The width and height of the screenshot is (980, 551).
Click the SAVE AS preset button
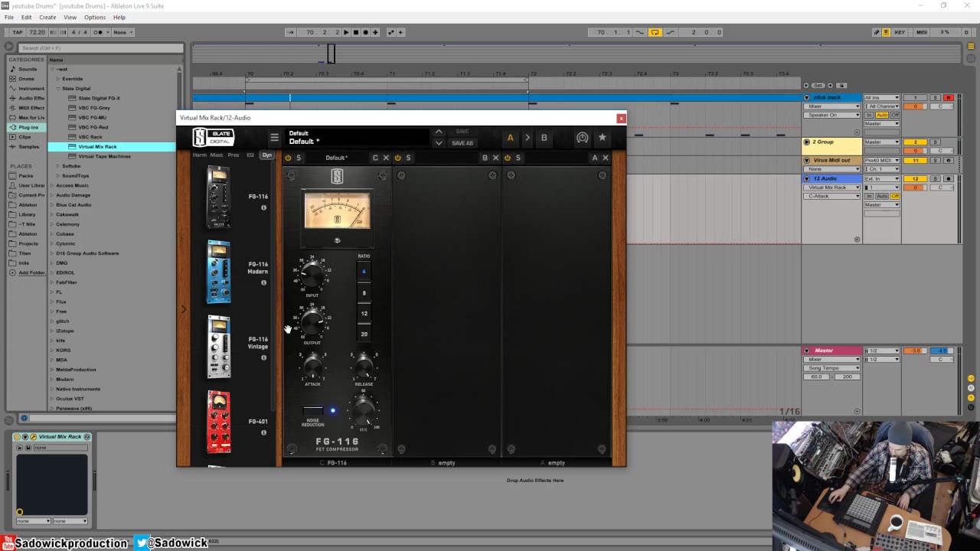[x=462, y=143]
